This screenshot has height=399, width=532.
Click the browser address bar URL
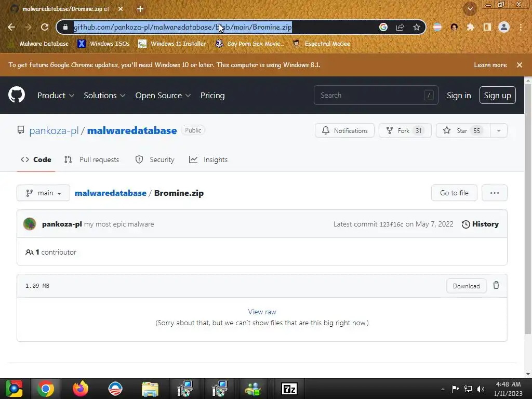pyautogui.click(x=182, y=27)
